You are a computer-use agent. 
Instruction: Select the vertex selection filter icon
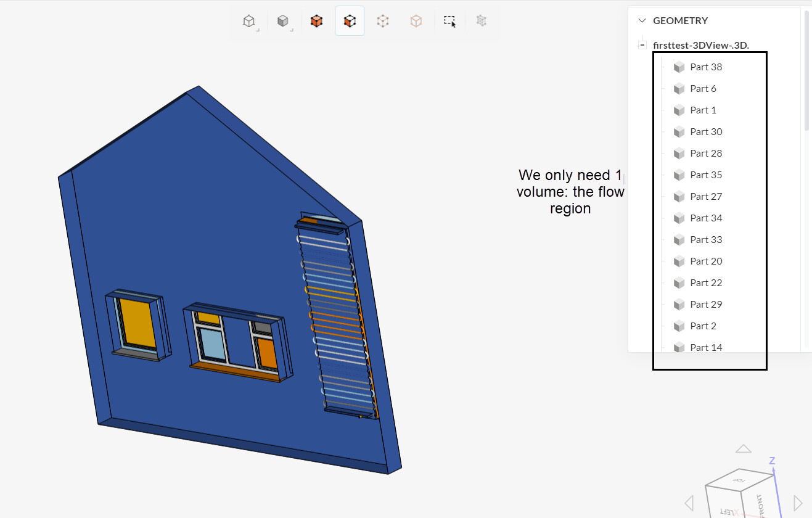[x=383, y=20]
